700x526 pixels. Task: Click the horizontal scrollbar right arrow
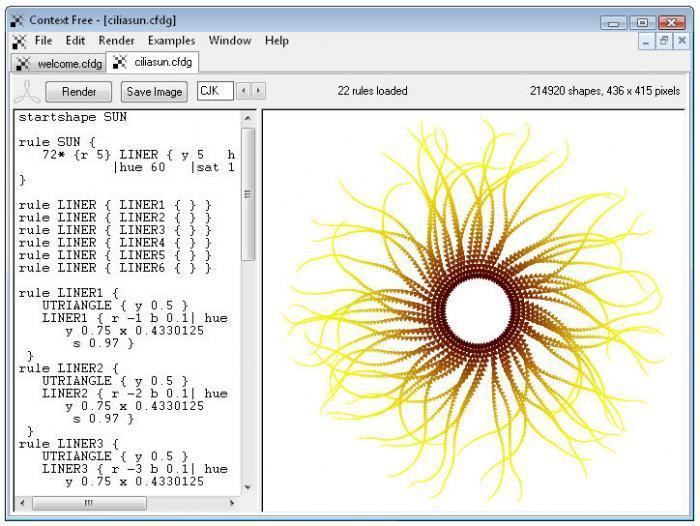[x=232, y=503]
